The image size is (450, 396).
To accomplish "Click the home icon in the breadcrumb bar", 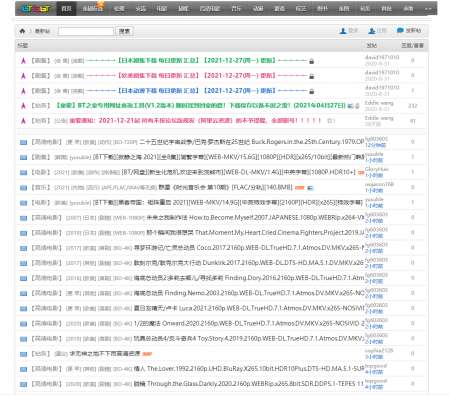I will point(22,31).
